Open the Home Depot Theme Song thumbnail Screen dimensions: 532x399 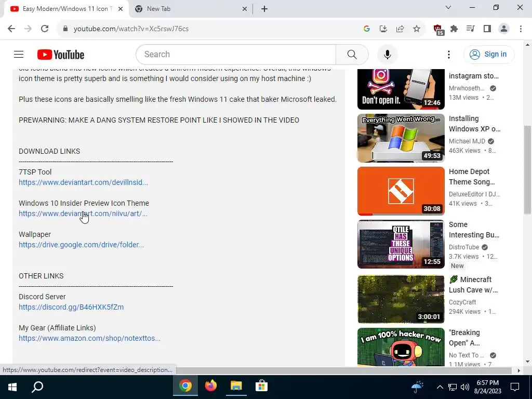(401, 191)
